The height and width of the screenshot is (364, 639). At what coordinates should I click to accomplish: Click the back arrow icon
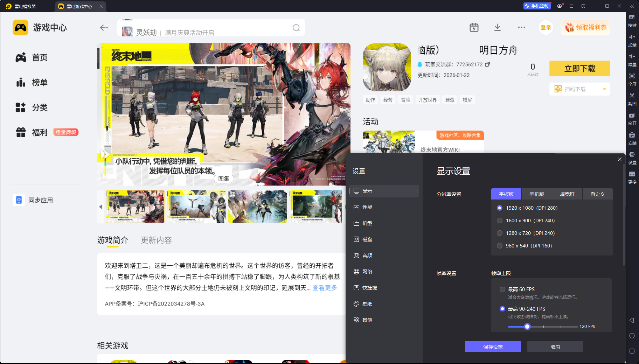[x=104, y=28]
